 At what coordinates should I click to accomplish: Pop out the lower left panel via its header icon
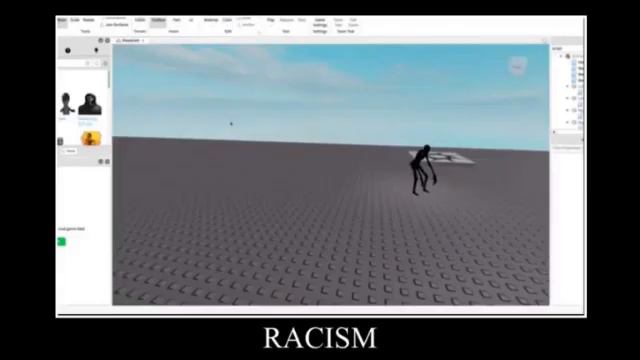point(100,162)
